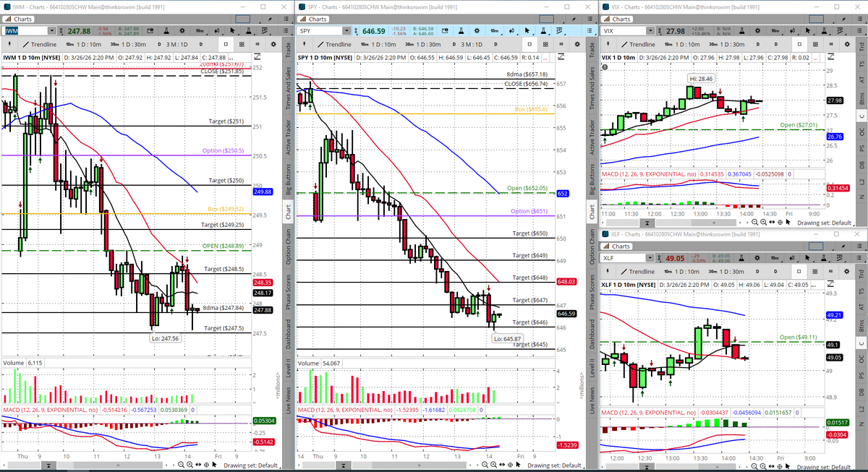Open chart settings gear in SPY window
The image size is (868, 472).
click(x=477, y=31)
